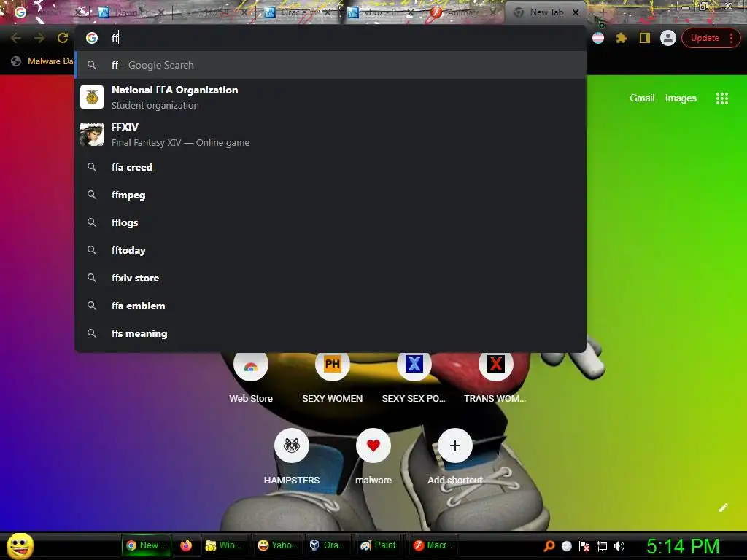Click the volume speaker tray icon
This screenshot has height=560, width=747.
[x=619, y=546]
